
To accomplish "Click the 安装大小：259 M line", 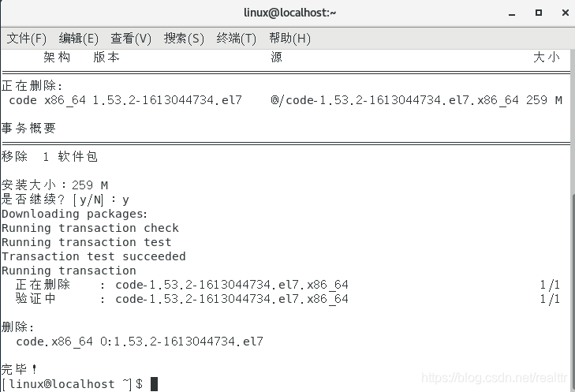I will click(55, 185).
